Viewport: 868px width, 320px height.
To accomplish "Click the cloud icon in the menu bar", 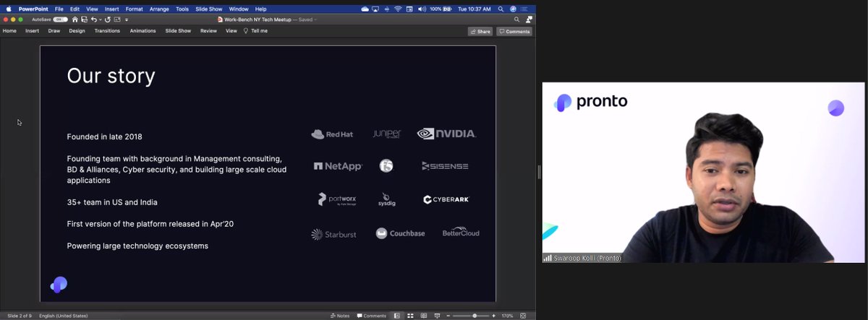I will point(365,9).
